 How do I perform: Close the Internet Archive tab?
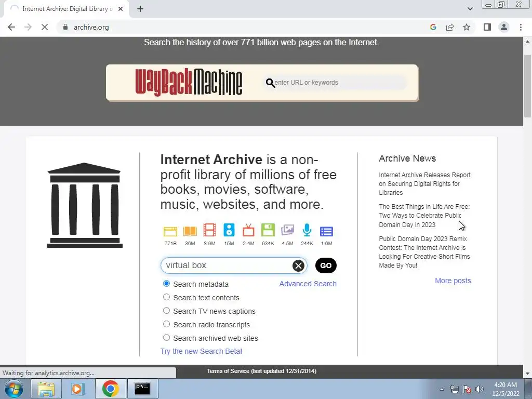pos(121,9)
